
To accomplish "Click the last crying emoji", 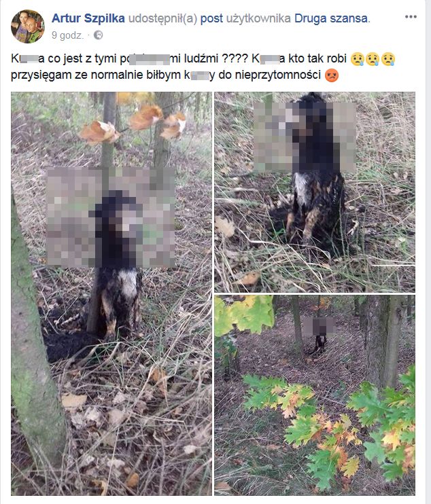I will [x=388, y=59].
